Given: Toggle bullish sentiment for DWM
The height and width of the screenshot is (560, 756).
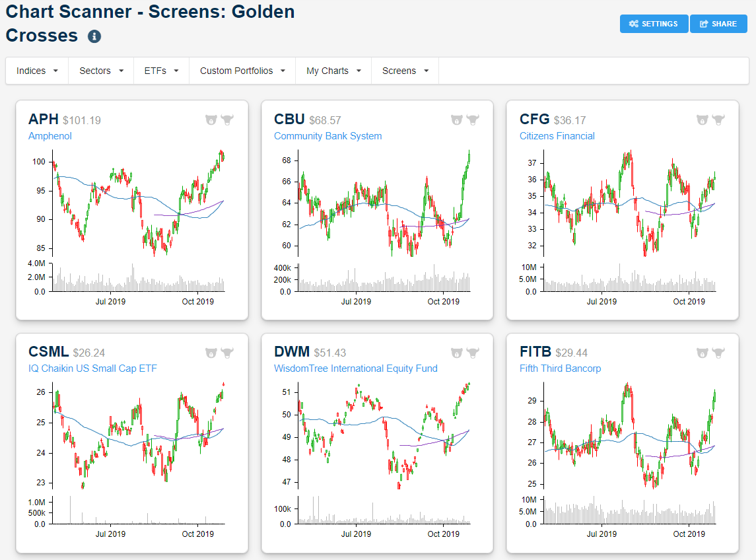Looking at the screenshot, I should click(x=473, y=352).
